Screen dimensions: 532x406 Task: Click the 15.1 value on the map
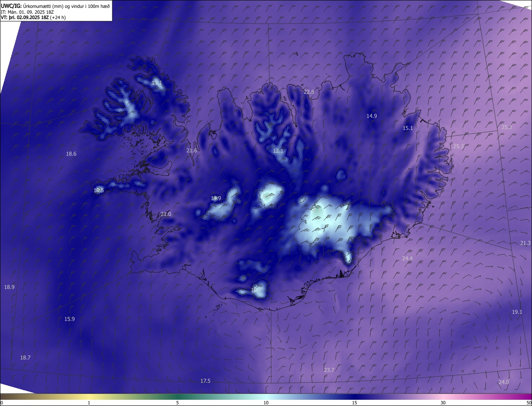point(408,128)
